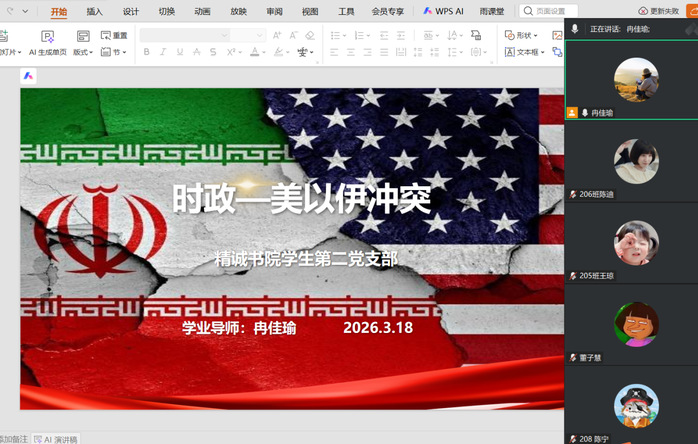Click the 文本框 text box icon
Screen dimensions: 698x444
[x=509, y=51]
